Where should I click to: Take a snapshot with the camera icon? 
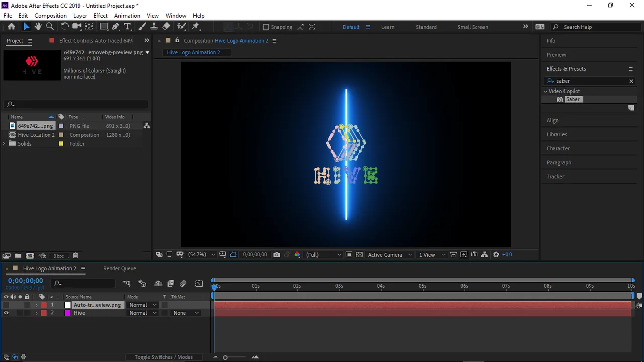(x=277, y=255)
